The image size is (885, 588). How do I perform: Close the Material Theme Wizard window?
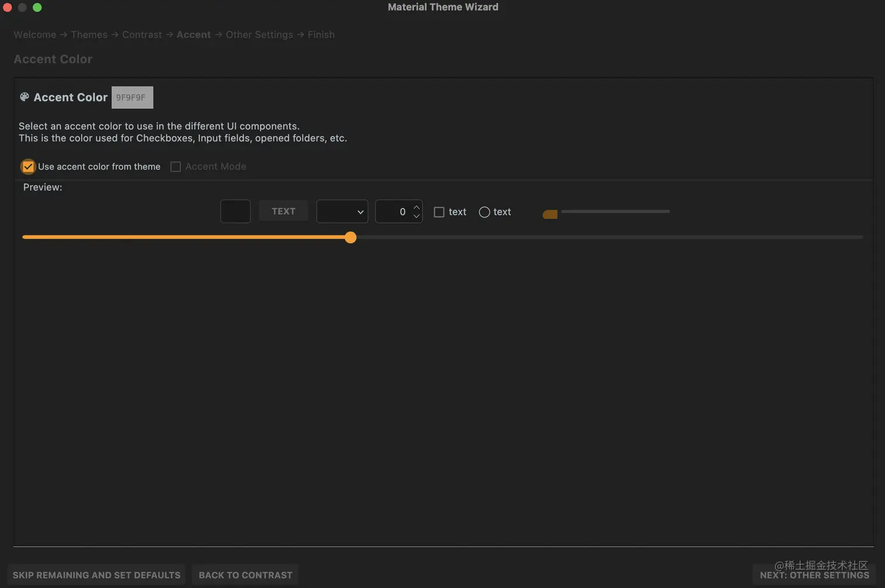(x=8, y=8)
